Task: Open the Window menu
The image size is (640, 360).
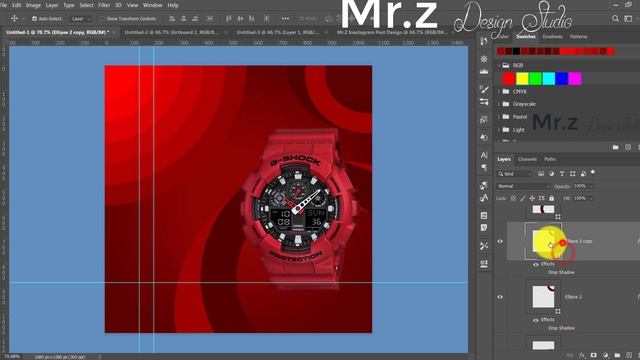Action: [x=153, y=5]
